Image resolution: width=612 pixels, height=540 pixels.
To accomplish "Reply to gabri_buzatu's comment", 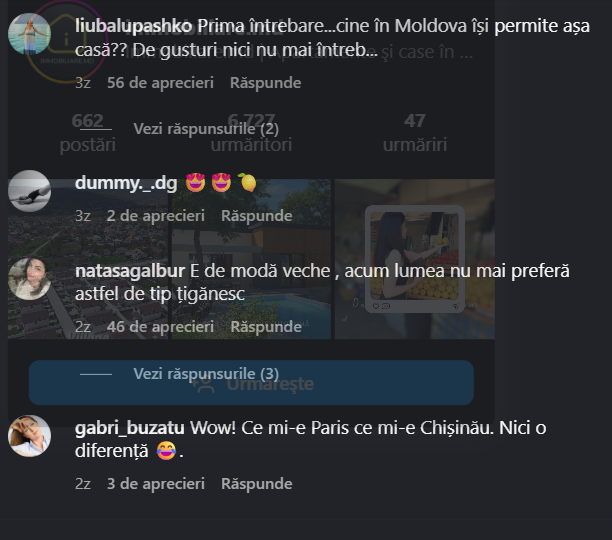I will pyautogui.click(x=256, y=484).
